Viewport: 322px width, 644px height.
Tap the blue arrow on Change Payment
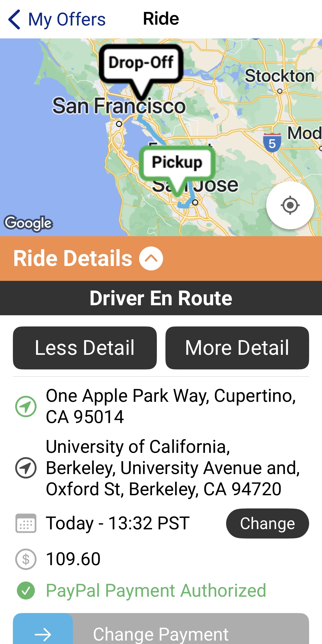pos(43,633)
